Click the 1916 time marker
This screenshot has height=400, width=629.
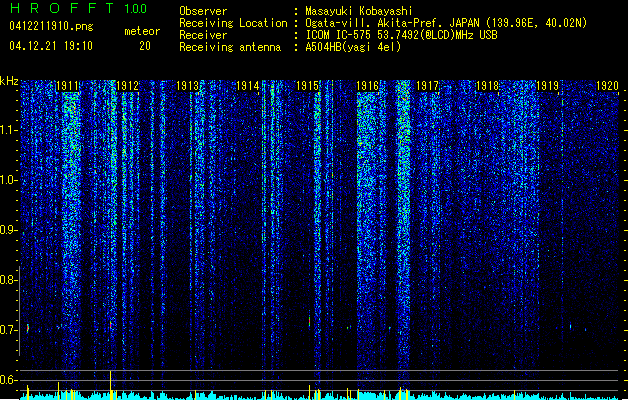(367, 86)
